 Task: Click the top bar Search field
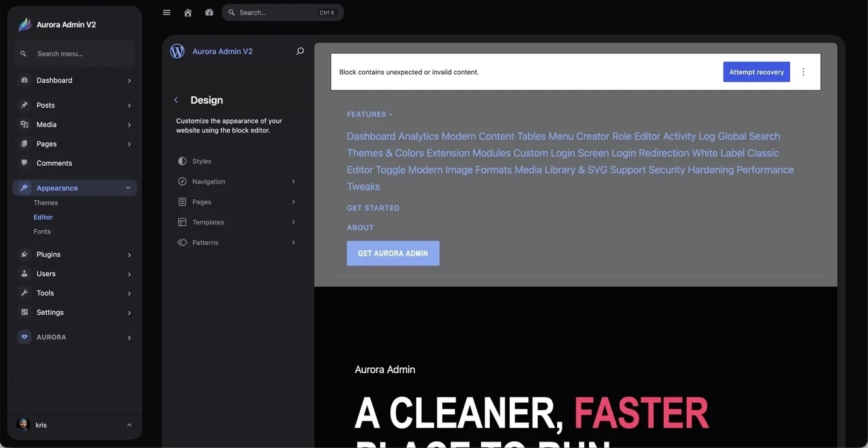pyautogui.click(x=283, y=12)
